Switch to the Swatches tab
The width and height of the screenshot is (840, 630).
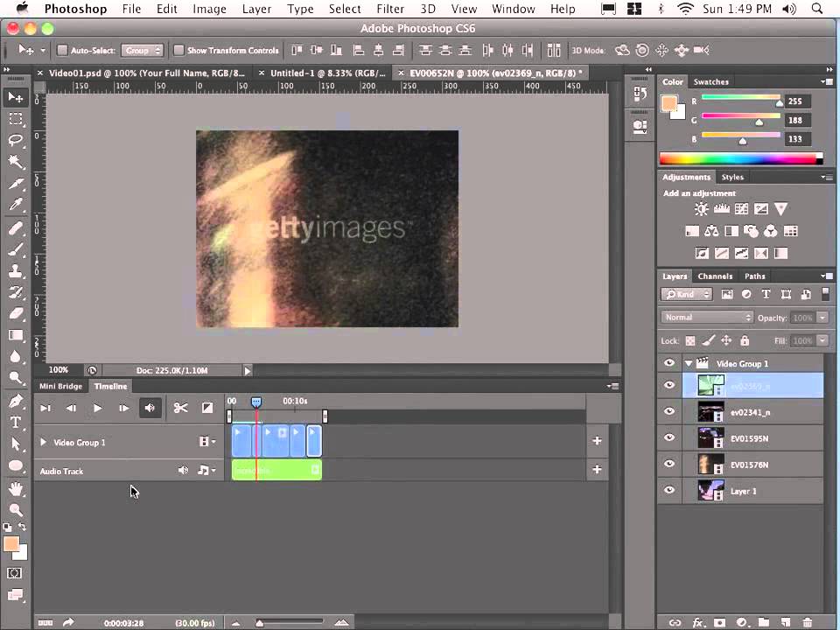pos(710,82)
